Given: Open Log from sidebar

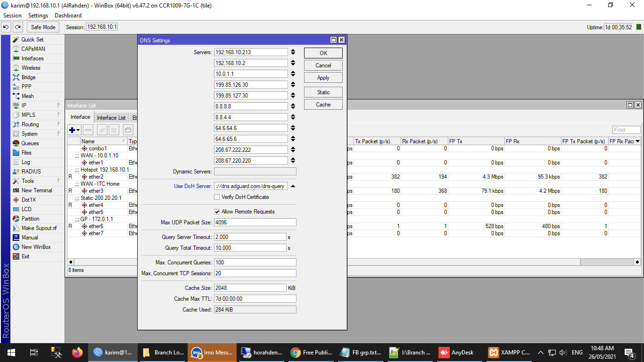Looking at the screenshot, I should point(25,162).
